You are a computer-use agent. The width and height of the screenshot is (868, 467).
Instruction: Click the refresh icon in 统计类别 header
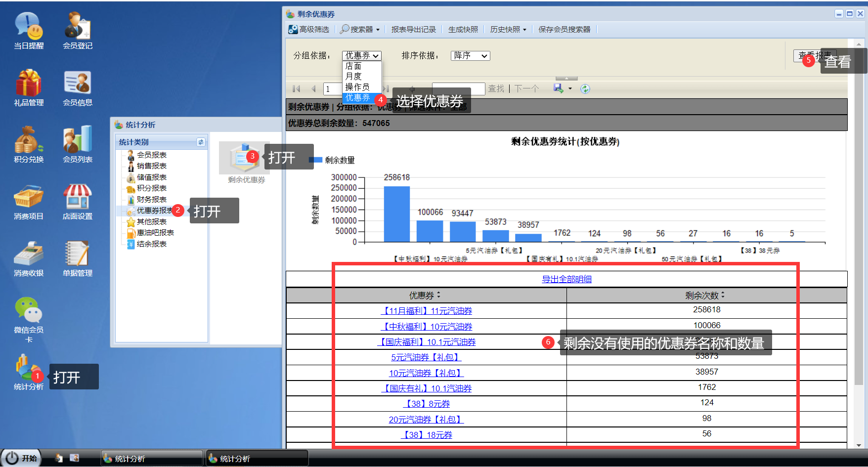point(201,142)
